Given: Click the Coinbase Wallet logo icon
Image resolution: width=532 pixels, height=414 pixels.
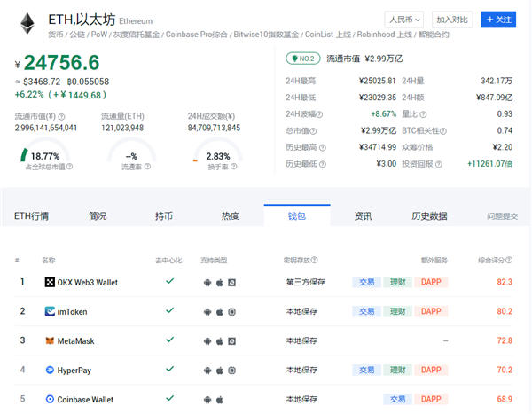Looking at the screenshot, I should click(x=50, y=399).
